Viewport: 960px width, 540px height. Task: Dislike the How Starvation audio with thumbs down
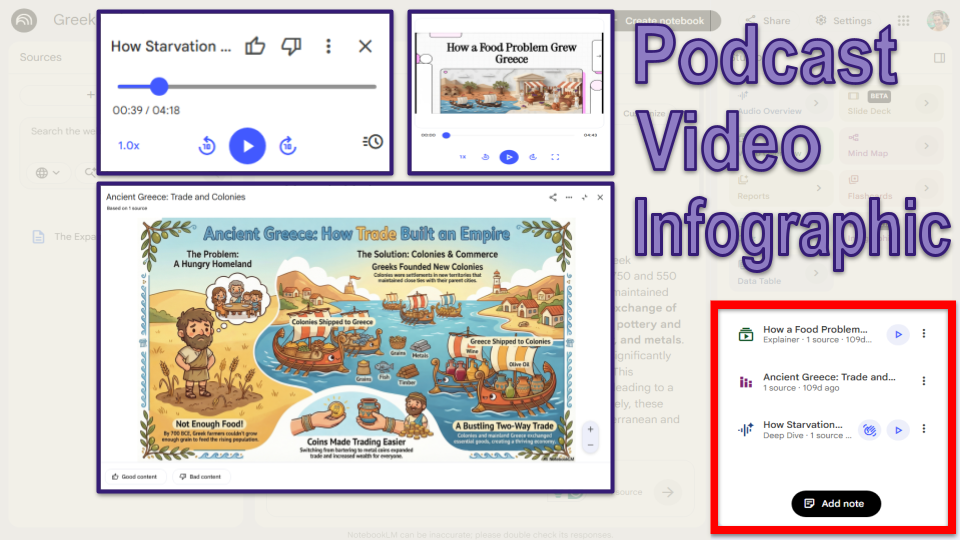pos(291,46)
